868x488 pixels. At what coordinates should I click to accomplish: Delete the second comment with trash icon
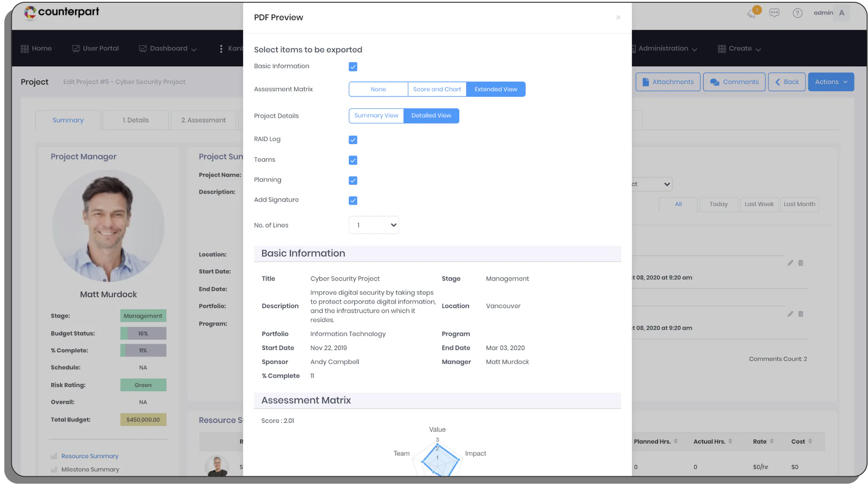coord(801,314)
